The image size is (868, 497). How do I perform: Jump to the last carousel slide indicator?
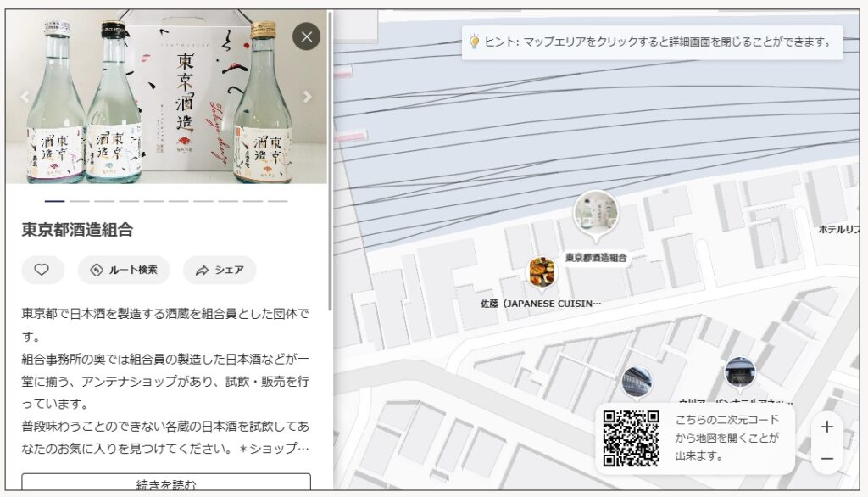pos(277,201)
